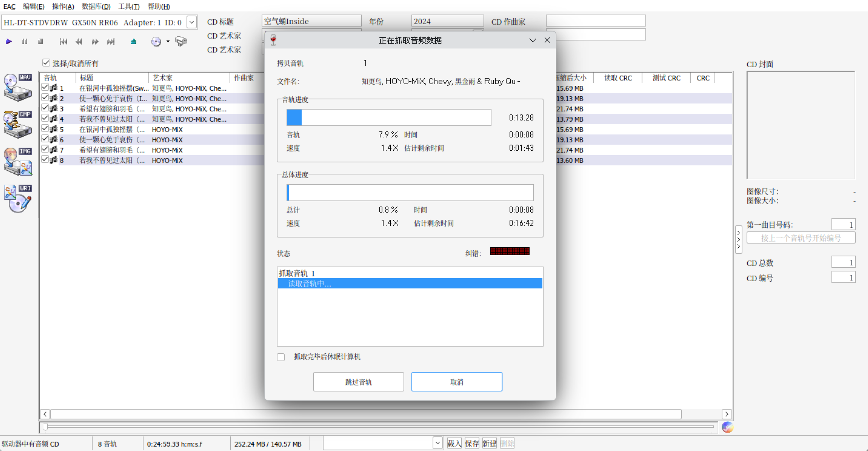Click the 新建 new button
The height and width of the screenshot is (451, 868).
(489, 443)
